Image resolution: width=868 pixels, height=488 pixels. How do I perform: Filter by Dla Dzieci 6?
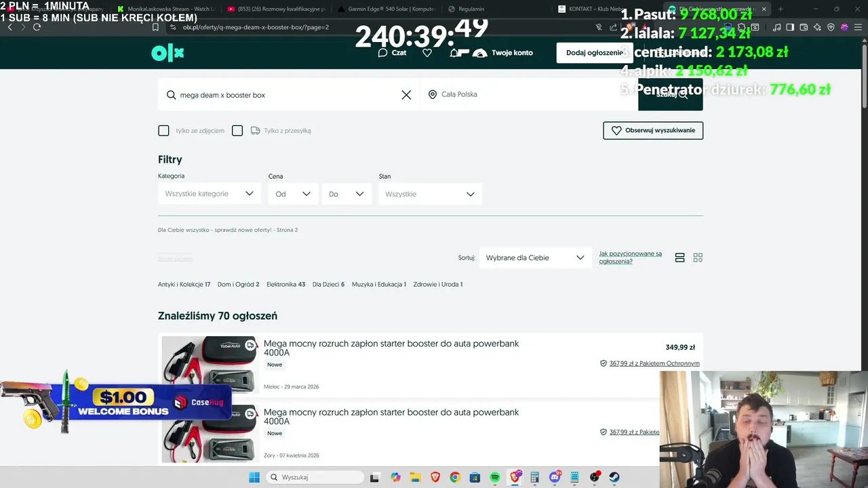click(x=328, y=285)
